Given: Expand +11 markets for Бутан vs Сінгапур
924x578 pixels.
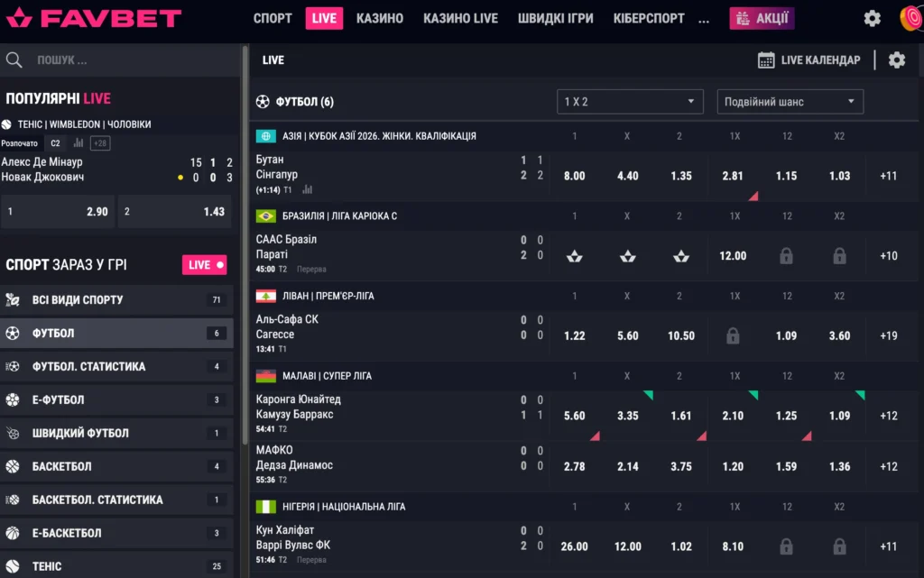Looking at the screenshot, I should pos(888,176).
